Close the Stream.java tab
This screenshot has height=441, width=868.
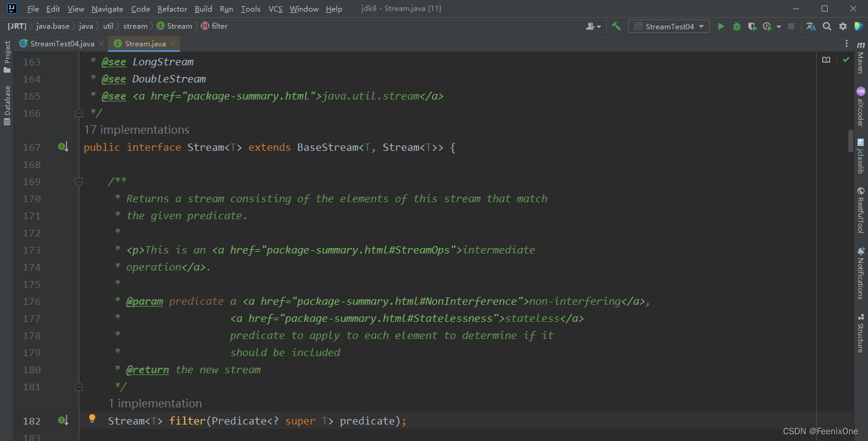pos(173,44)
